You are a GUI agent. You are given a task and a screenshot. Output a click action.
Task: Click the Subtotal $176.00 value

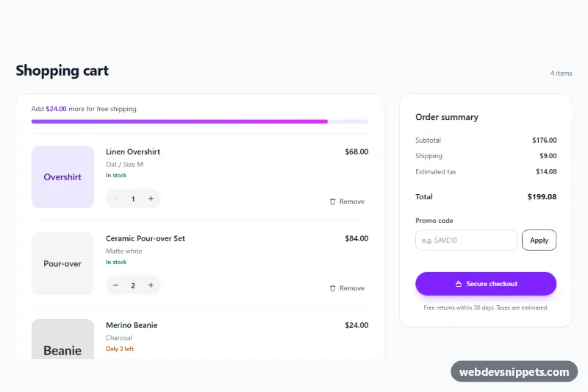coord(544,140)
